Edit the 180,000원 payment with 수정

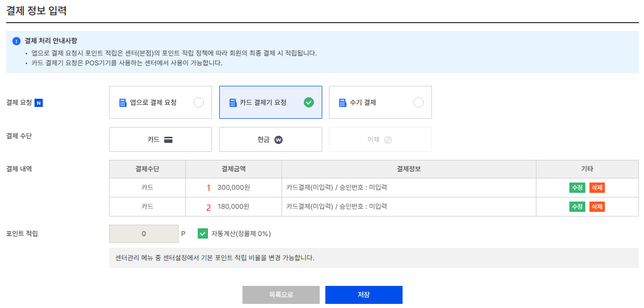pyautogui.click(x=577, y=207)
